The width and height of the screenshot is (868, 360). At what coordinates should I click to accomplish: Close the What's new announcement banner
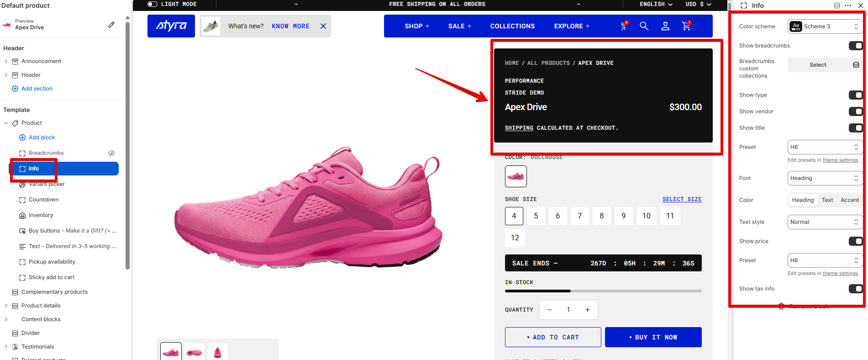click(x=323, y=26)
